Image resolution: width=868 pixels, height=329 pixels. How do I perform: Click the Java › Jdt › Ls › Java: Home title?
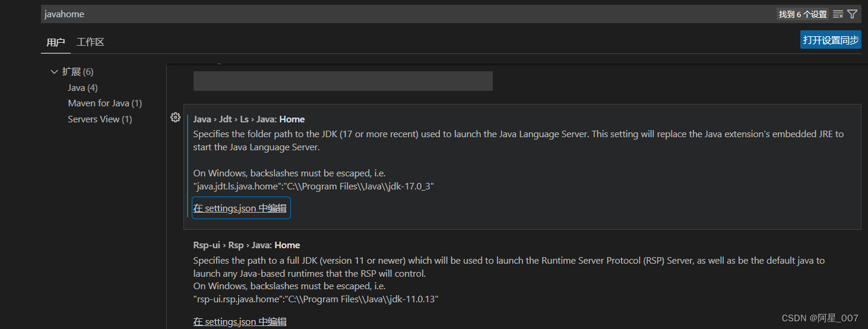(249, 119)
